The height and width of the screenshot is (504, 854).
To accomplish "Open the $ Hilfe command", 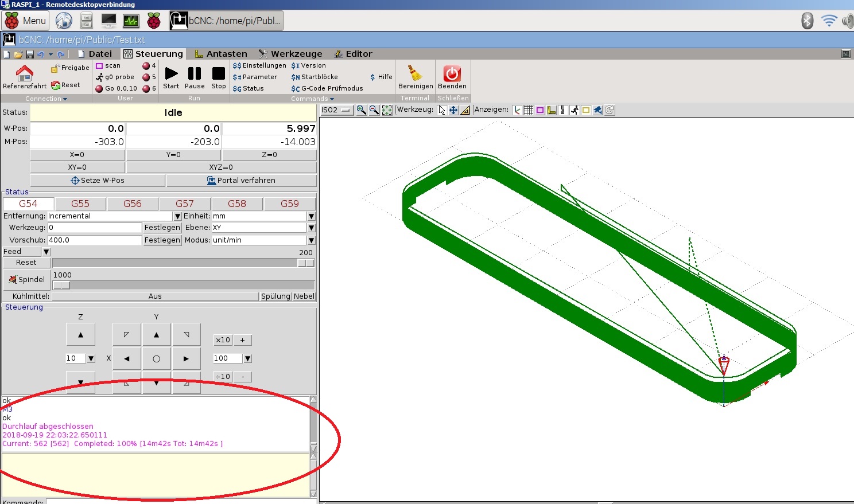I will click(x=382, y=77).
